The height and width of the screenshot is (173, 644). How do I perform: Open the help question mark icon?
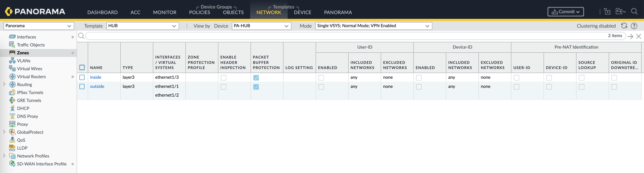click(634, 26)
